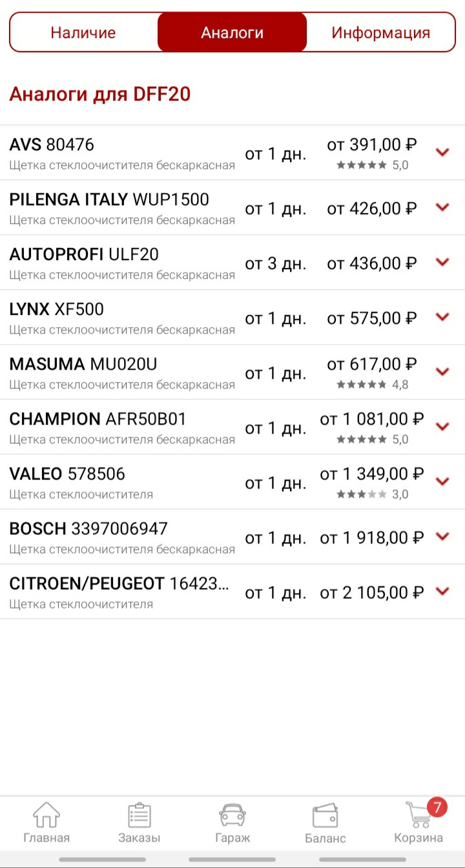Expand the CITROEN/PEUGEOT row chevron
The image size is (465, 868).
pyautogui.click(x=442, y=591)
